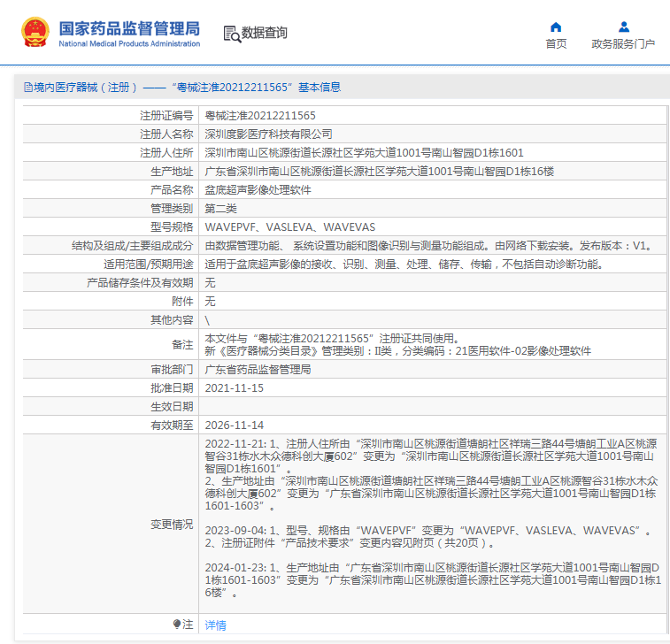670x644 pixels.
Task: Click 无 in 产品储存条件及有效期 row
Action: (x=210, y=283)
